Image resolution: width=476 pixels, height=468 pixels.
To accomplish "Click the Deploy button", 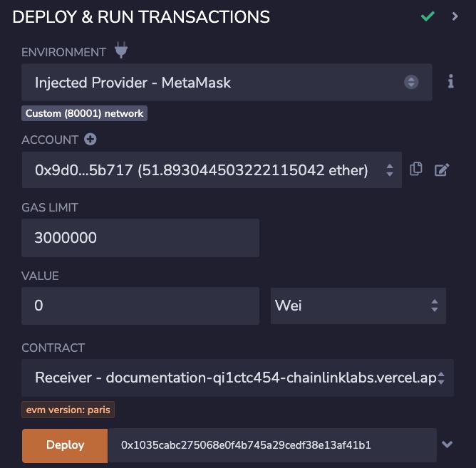I will tap(65, 445).
